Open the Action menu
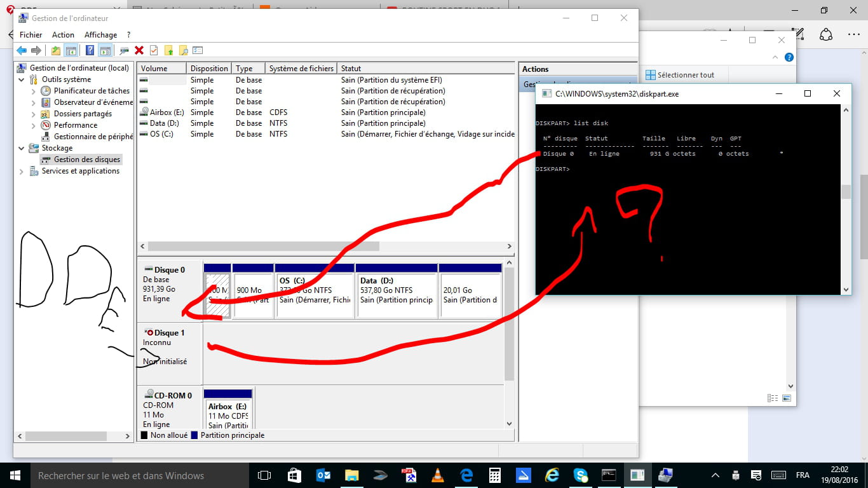 [x=63, y=35]
